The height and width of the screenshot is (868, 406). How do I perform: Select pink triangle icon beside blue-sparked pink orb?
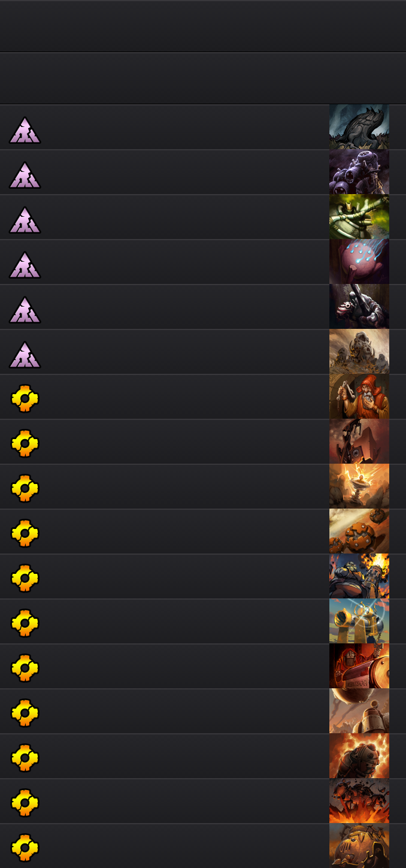25,265
